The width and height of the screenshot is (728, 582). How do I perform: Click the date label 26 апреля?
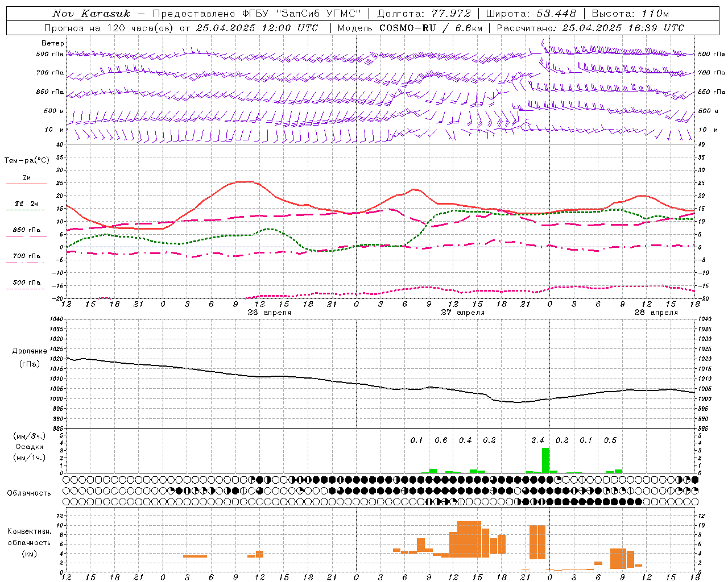(269, 312)
